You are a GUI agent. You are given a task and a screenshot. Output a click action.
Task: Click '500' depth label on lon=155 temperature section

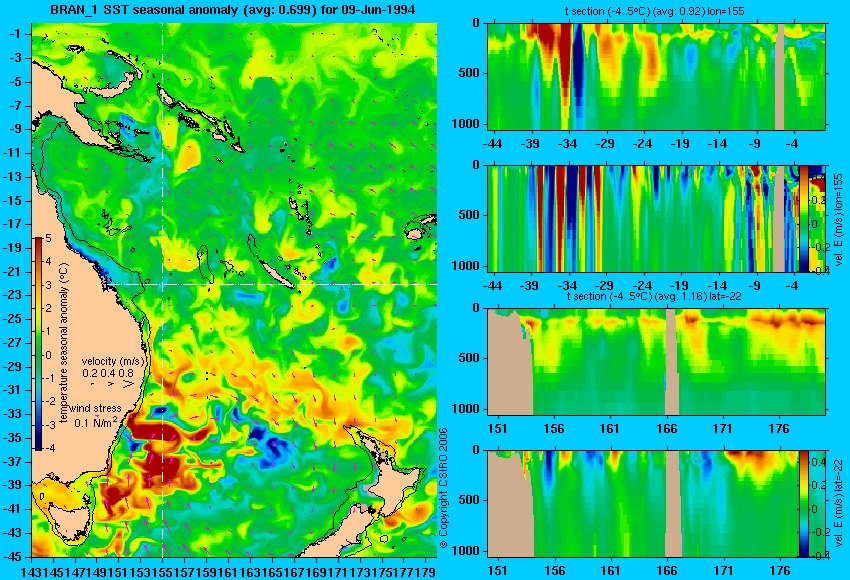click(469, 73)
